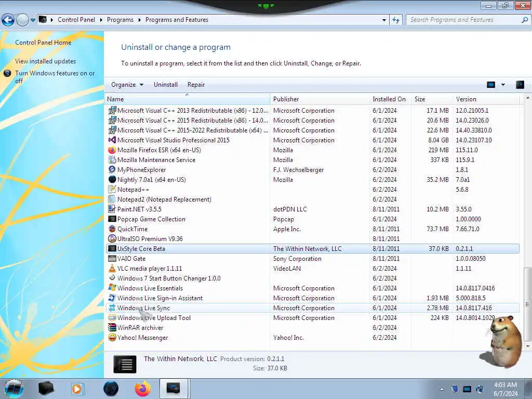Viewport: 532px width, 399px height.
Task: Click publisher 'F.J. Wechselberger' cell
Action: pos(298,169)
